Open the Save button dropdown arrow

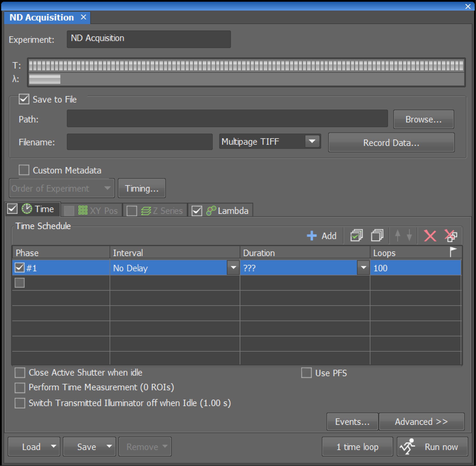[x=109, y=446]
